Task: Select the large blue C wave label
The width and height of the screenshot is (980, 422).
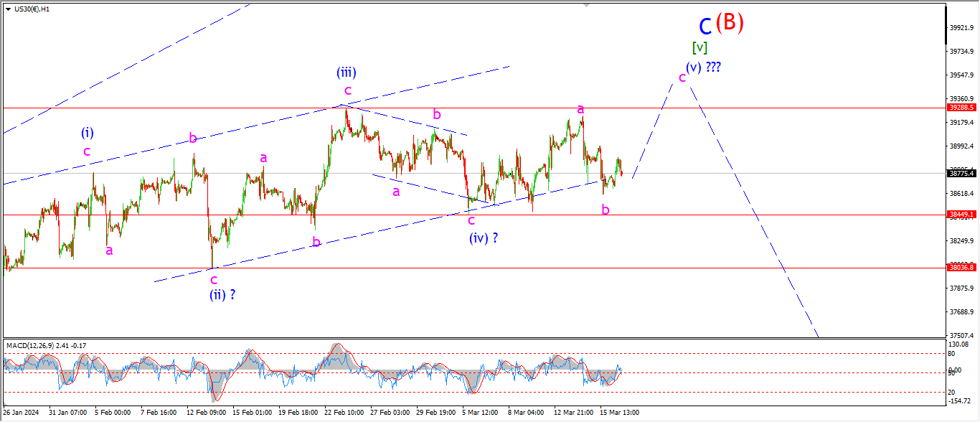Action: pos(705,27)
